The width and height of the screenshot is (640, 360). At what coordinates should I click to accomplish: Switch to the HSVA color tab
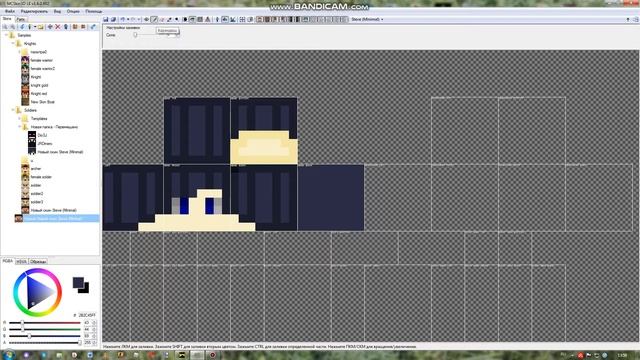pos(21,261)
